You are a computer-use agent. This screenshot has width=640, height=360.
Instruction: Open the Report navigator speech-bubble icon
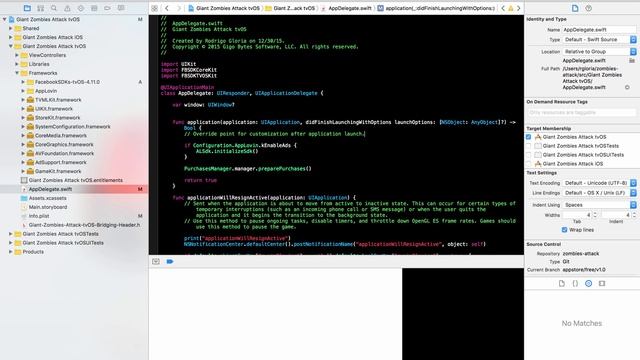121,8
